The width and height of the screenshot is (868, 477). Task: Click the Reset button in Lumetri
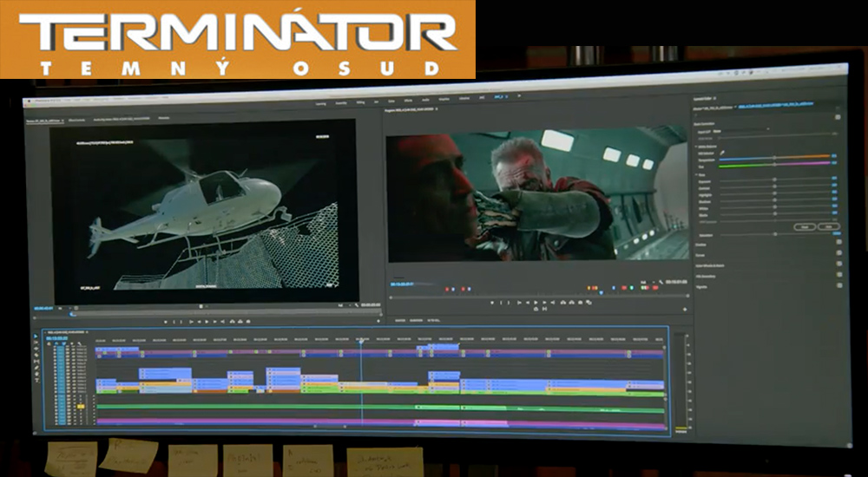805,227
